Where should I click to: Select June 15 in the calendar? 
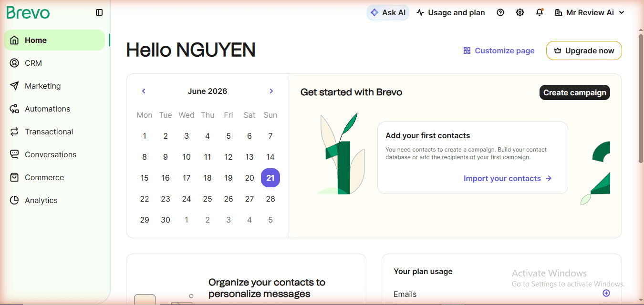(145, 178)
